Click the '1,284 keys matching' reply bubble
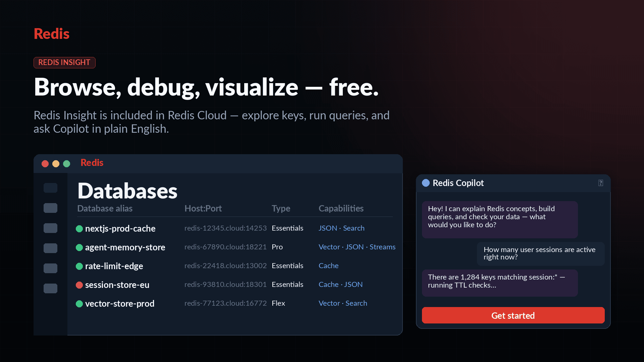Viewport: 644px width, 362px height. click(500, 283)
